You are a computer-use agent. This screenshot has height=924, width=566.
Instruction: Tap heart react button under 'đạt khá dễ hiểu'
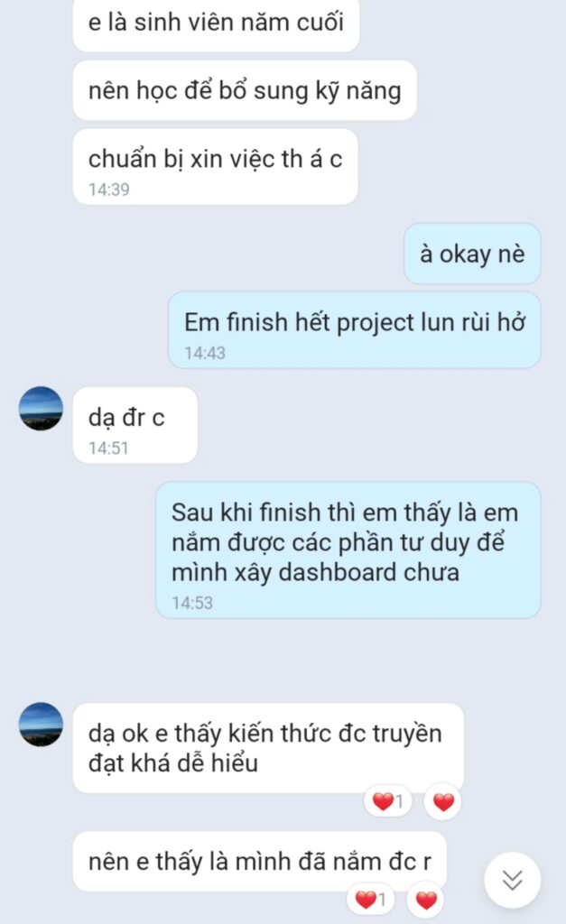click(x=443, y=801)
